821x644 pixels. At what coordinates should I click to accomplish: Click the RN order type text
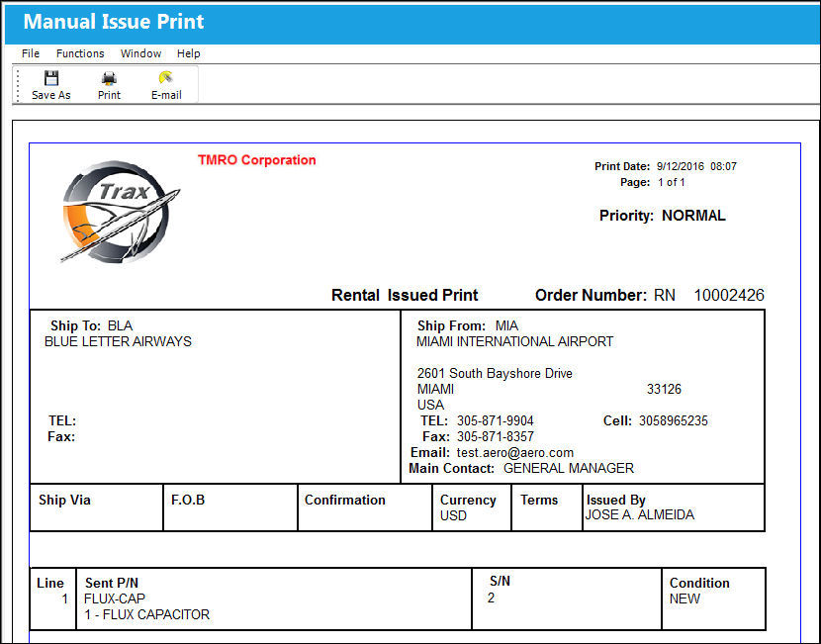(x=665, y=296)
